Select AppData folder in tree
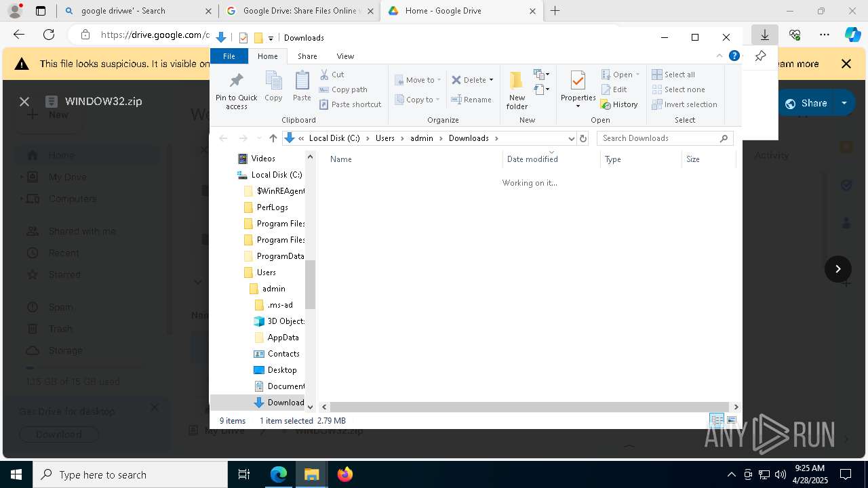This screenshot has width=868, height=488. click(x=277, y=338)
